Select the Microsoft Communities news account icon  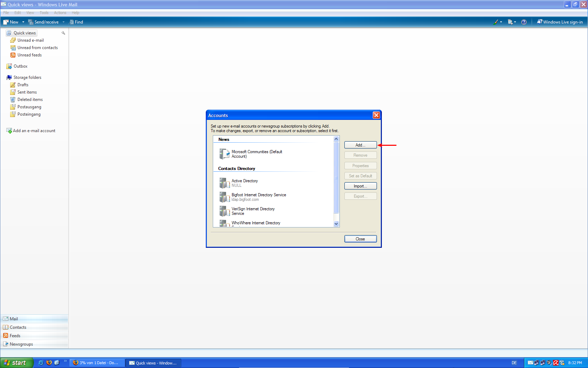click(x=224, y=154)
